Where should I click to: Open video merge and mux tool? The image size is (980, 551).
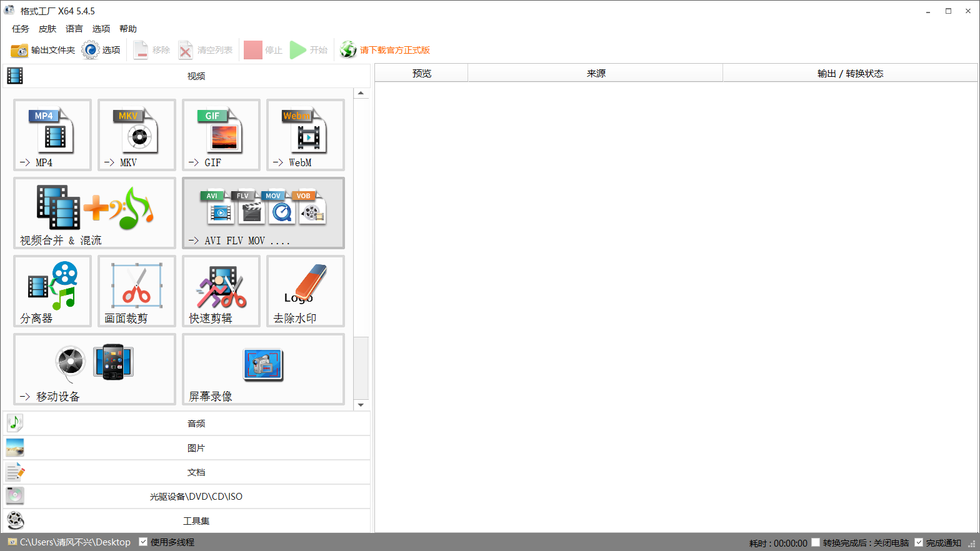point(94,212)
